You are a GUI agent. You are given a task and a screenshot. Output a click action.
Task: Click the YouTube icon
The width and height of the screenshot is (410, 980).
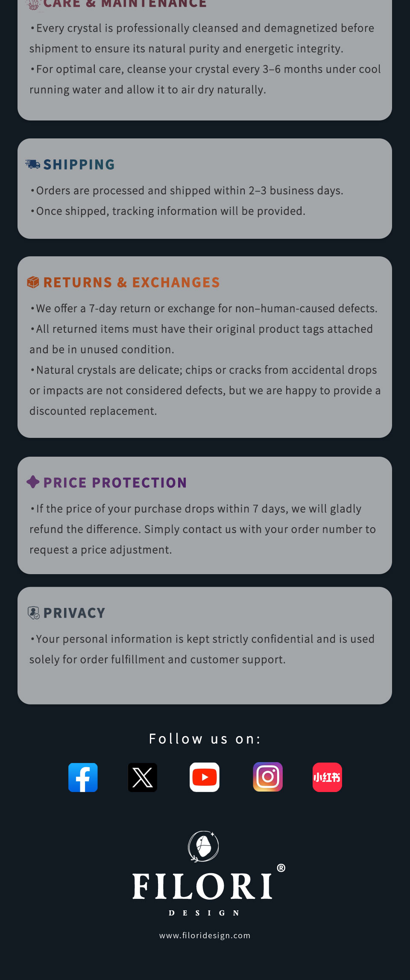[x=205, y=777]
